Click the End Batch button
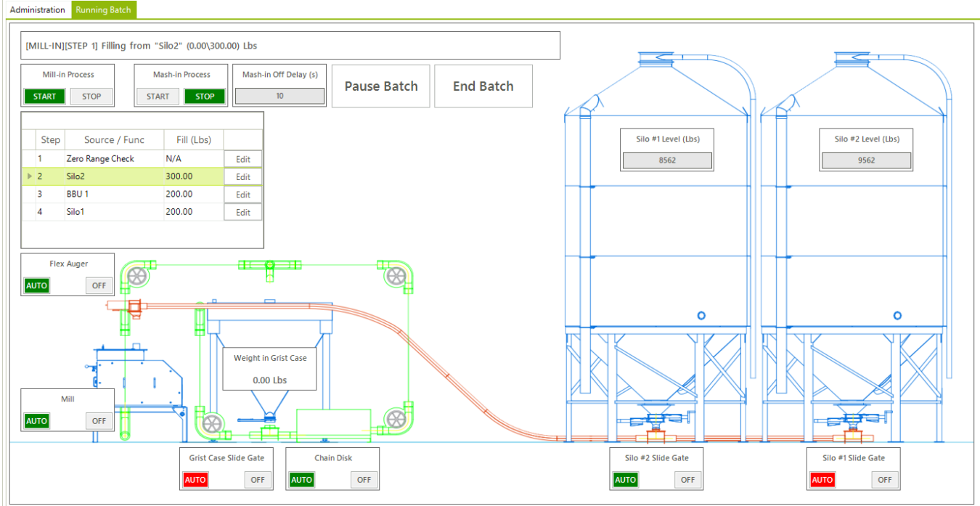The height and width of the screenshot is (506, 980). click(483, 86)
